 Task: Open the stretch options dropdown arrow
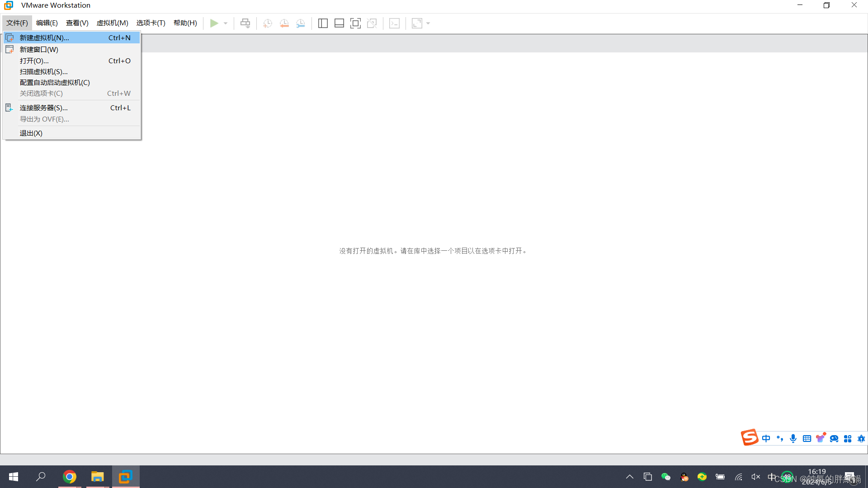click(428, 23)
